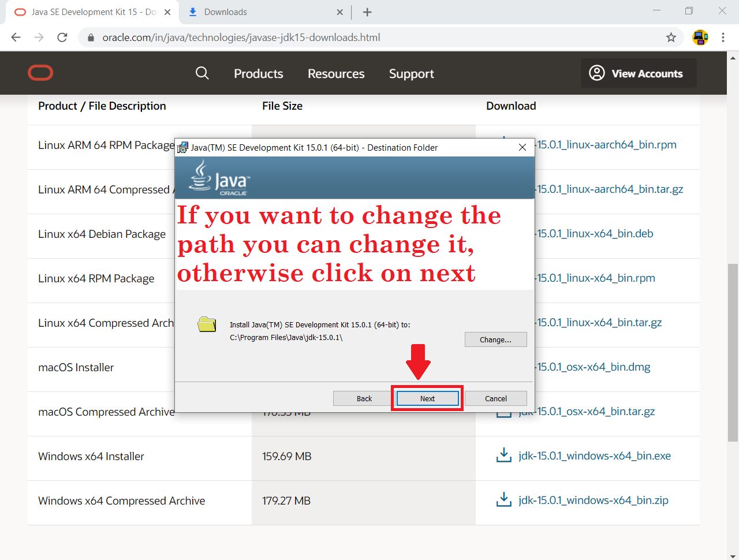
Task: Click the linux-x64_bin.tar.gz link
Action: (x=599, y=322)
